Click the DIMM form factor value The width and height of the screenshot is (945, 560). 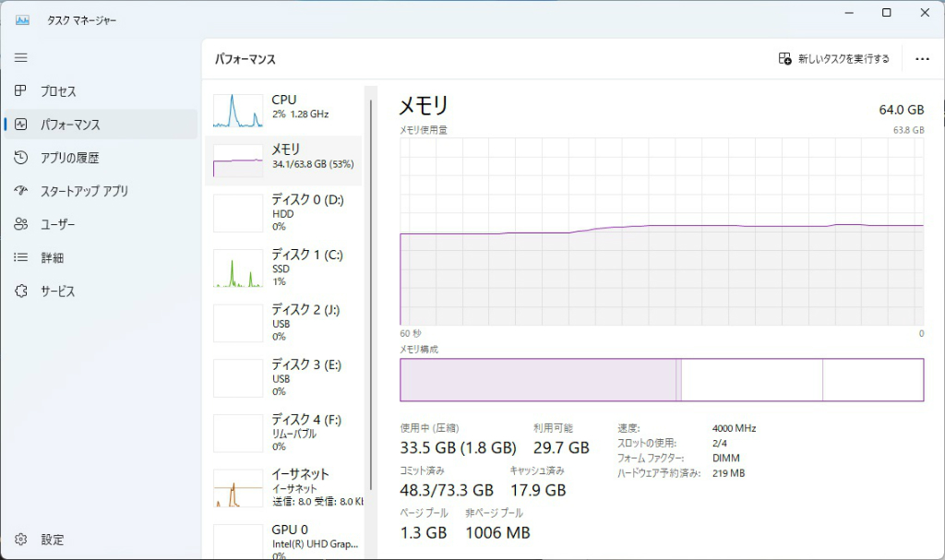(x=725, y=459)
